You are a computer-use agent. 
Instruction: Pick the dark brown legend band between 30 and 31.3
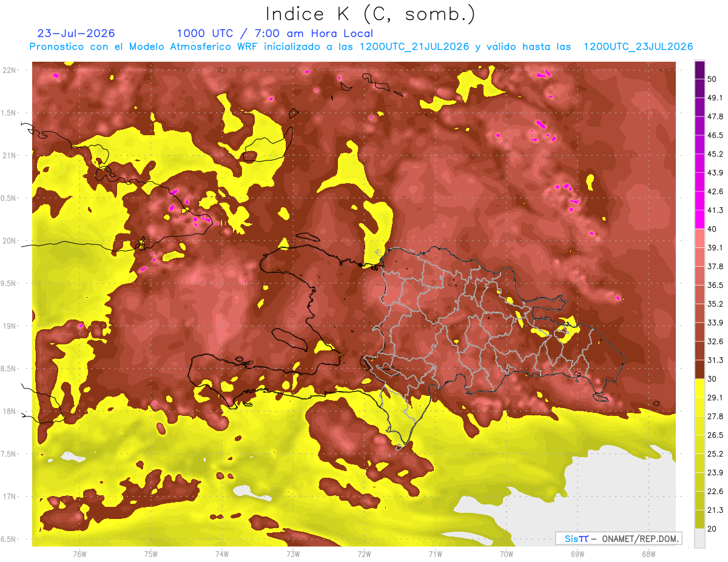pyautogui.click(x=699, y=370)
